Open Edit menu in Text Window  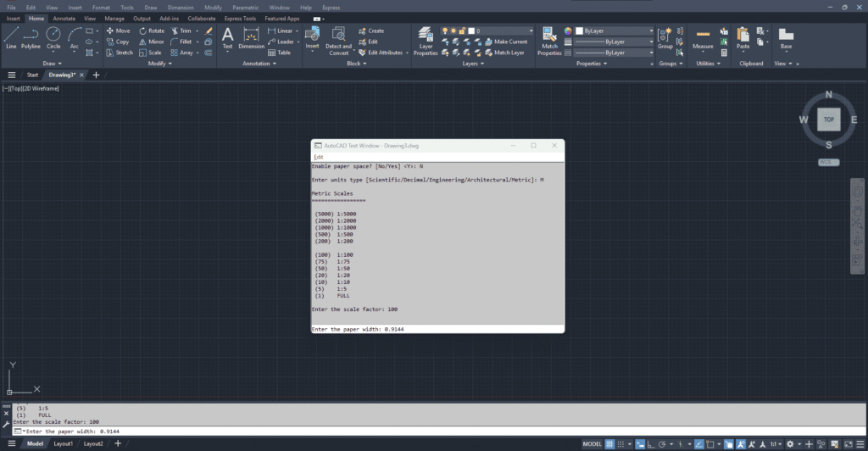tap(319, 157)
